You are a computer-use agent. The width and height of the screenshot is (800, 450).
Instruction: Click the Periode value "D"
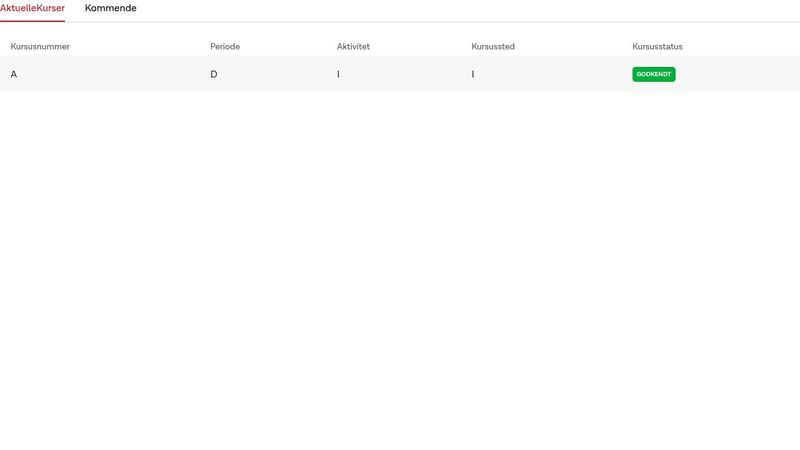coord(214,75)
